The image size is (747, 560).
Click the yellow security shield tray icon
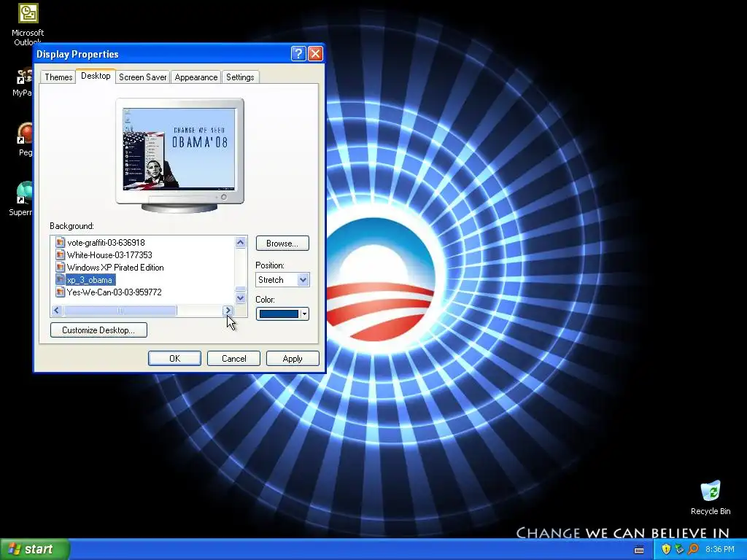[666, 549]
